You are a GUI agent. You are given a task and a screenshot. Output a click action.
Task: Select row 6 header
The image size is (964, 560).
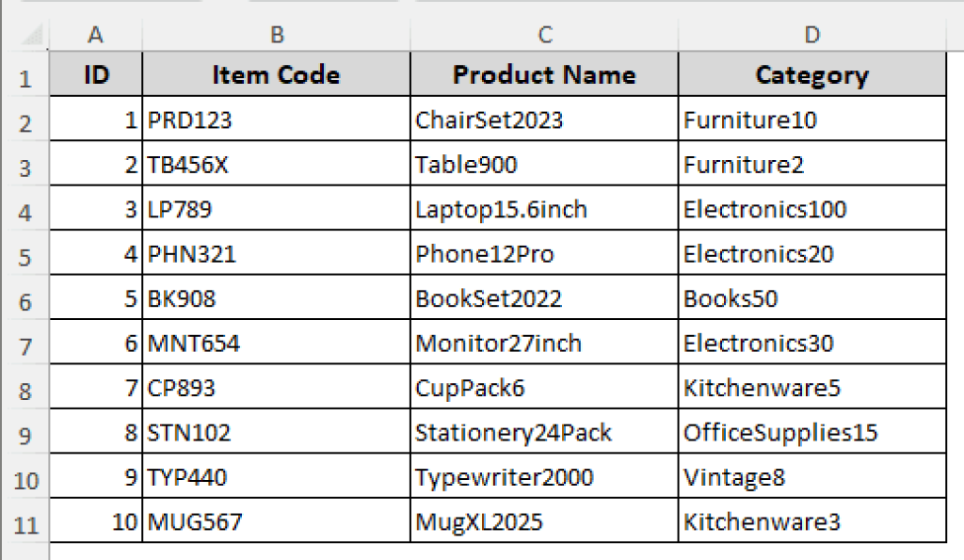point(24,300)
